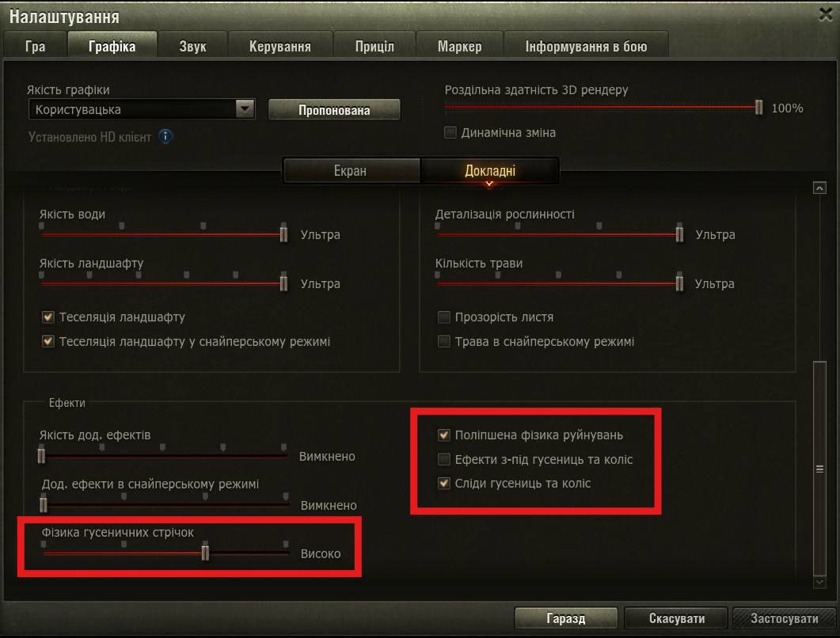Image resolution: width=840 pixels, height=638 pixels.
Task: Click the Пропонована button
Action: (334, 110)
